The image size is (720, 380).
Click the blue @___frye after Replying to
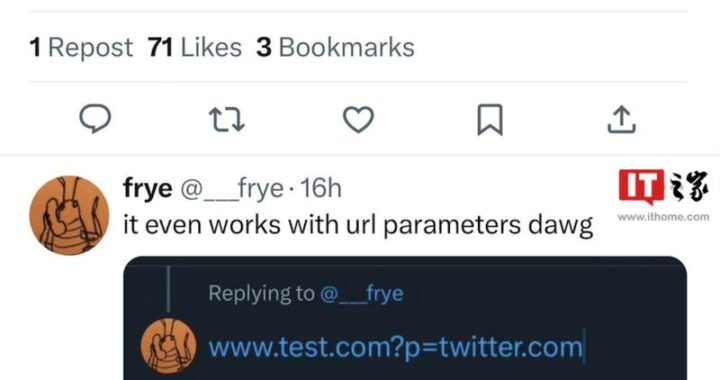[361, 293]
